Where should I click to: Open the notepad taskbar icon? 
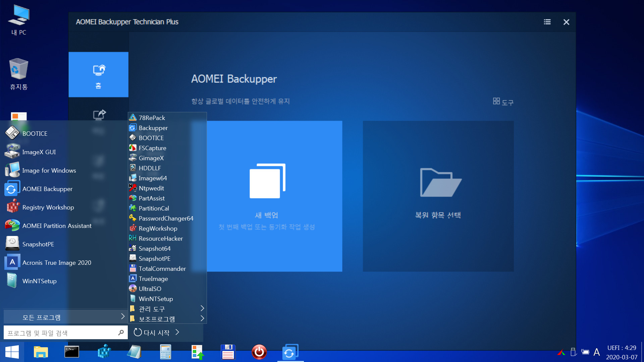coord(135,352)
